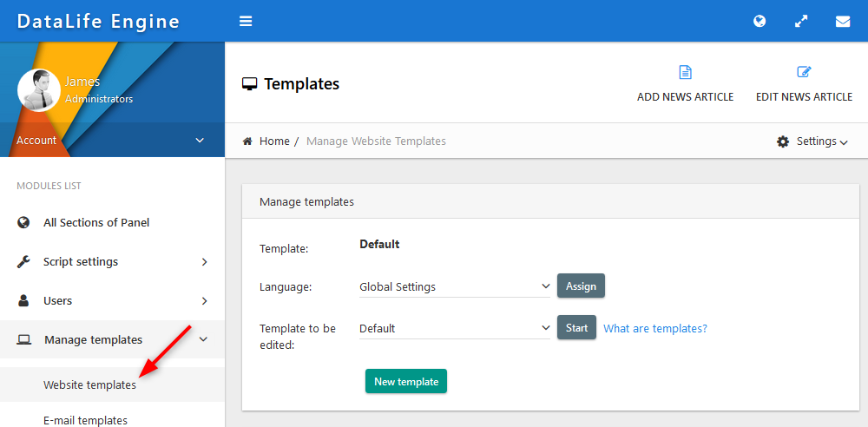Open messages via envelope icon
Viewport: 868px width, 427px height.
(843, 21)
